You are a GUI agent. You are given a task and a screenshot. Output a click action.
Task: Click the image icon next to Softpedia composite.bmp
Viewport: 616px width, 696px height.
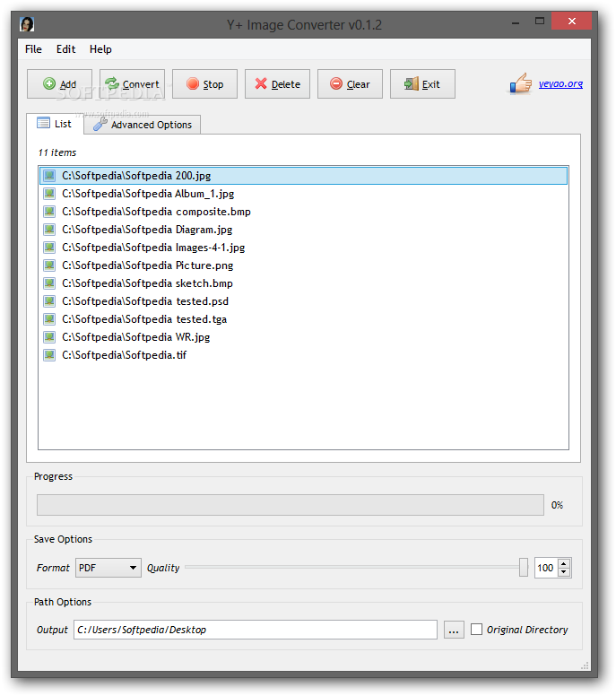pyautogui.click(x=49, y=212)
